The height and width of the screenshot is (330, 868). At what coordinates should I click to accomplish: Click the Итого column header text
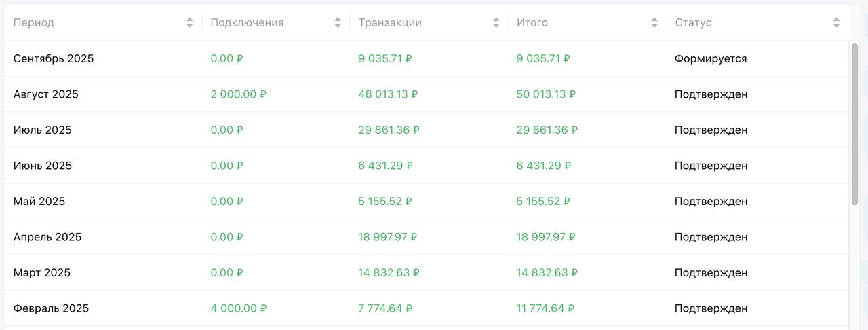point(532,22)
